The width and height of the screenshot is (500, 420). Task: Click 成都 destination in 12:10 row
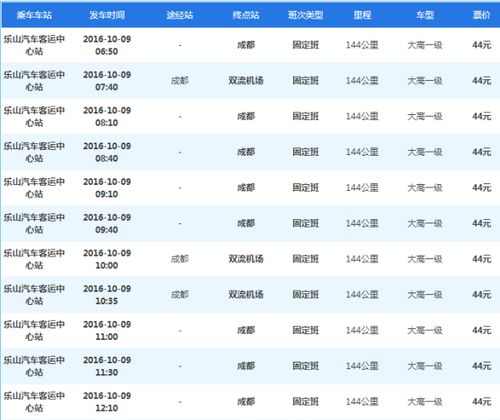coord(246,402)
